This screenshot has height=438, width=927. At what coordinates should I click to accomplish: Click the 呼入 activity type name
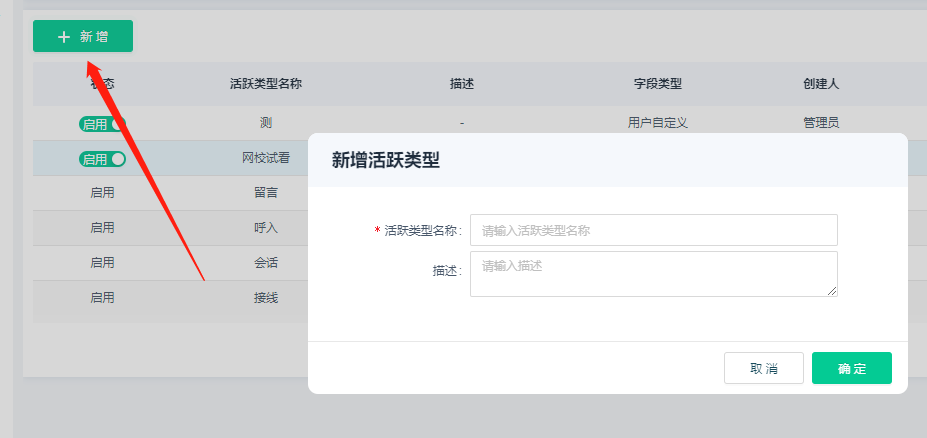point(265,228)
